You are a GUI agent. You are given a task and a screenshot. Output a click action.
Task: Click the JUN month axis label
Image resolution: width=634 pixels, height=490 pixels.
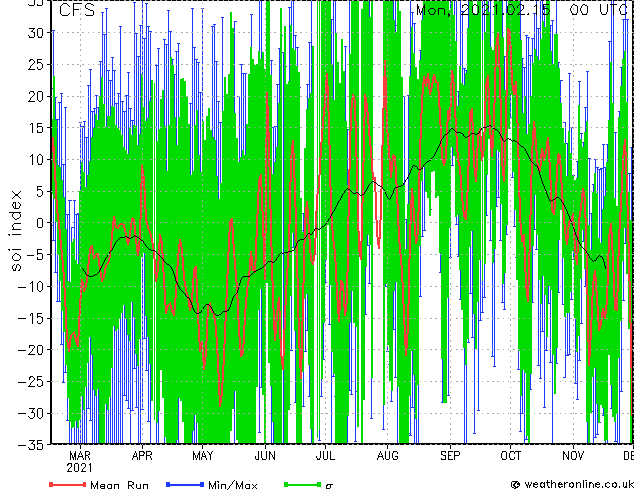265,456
